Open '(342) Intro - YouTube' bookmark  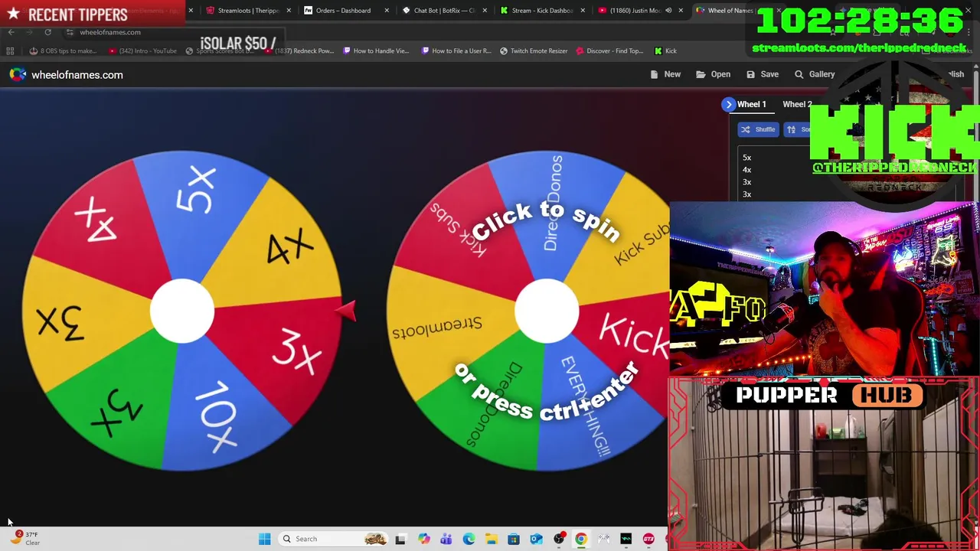(142, 51)
